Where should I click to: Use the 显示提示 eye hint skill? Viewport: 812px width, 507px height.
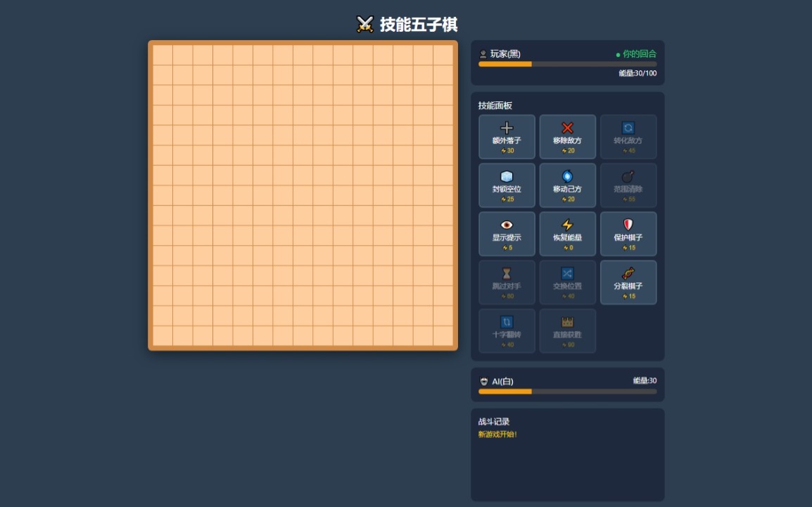(507, 234)
